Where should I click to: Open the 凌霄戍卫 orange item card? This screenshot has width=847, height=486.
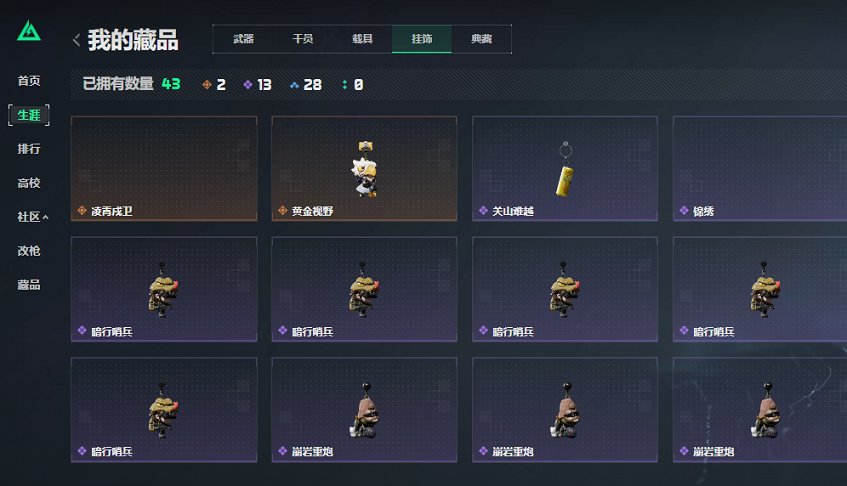pyautogui.click(x=164, y=168)
